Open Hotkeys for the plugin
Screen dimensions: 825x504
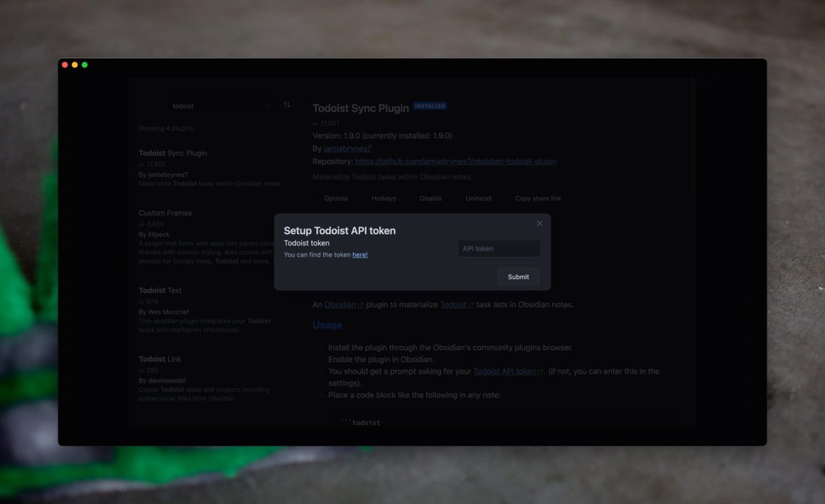(384, 198)
